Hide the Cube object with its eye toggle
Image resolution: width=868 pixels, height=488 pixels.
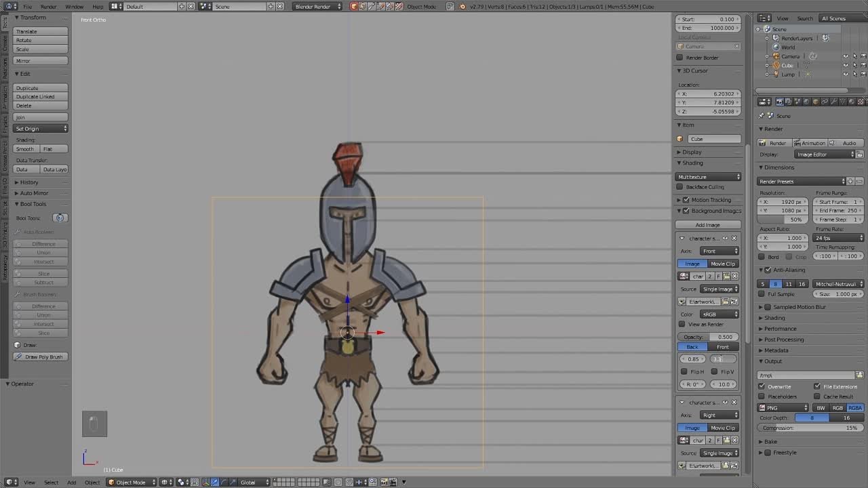[846, 65]
